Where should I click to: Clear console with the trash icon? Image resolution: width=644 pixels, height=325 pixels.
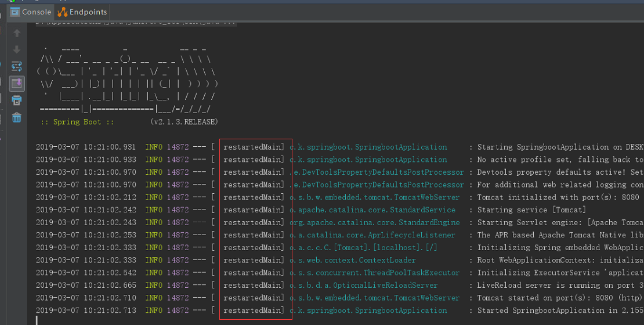[17, 117]
